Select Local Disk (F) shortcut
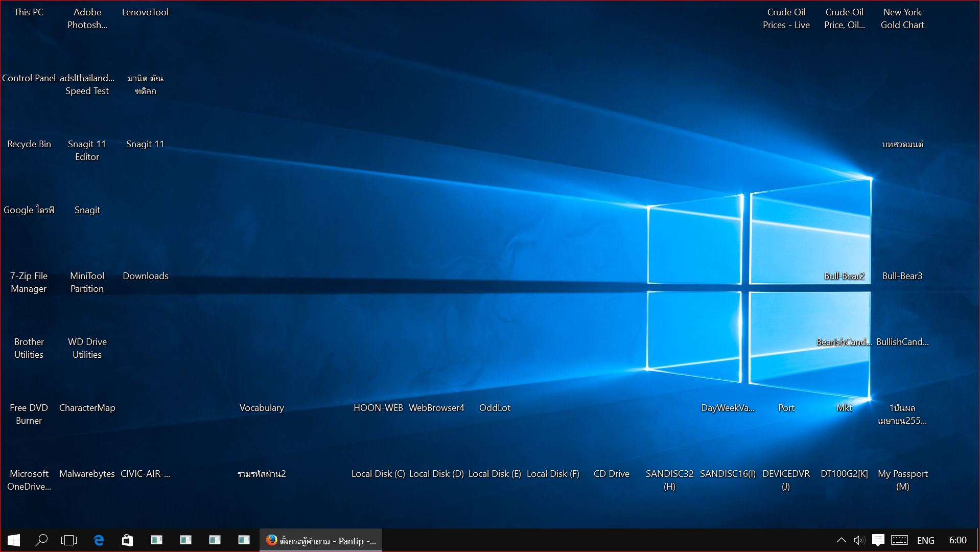Image resolution: width=980 pixels, height=552 pixels. pyautogui.click(x=553, y=474)
